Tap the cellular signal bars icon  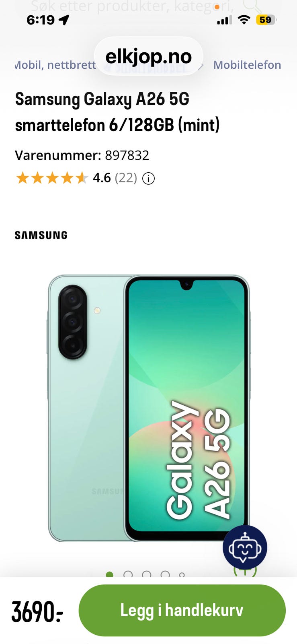[x=224, y=20]
